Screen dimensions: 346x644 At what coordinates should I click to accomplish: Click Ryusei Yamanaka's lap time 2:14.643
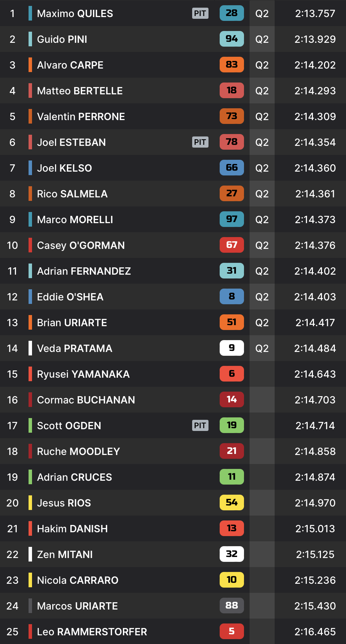315,374
